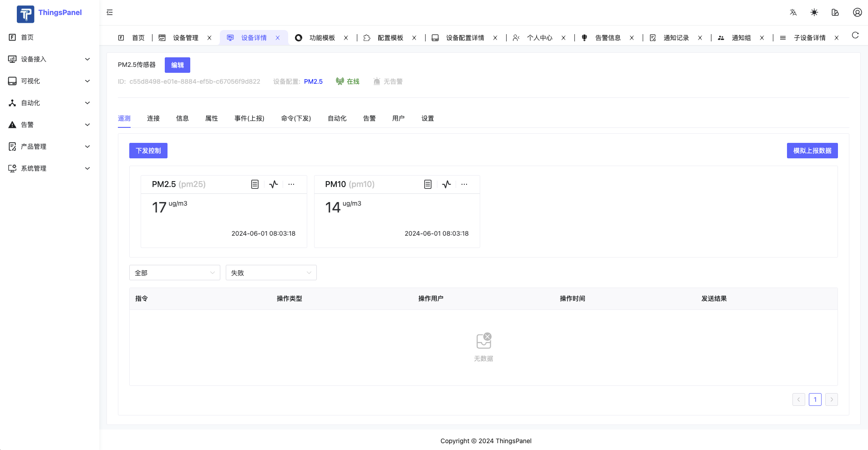Image resolution: width=868 pixels, height=450 pixels.
Task: Open the user account avatar icon
Action: tap(858, 12)
